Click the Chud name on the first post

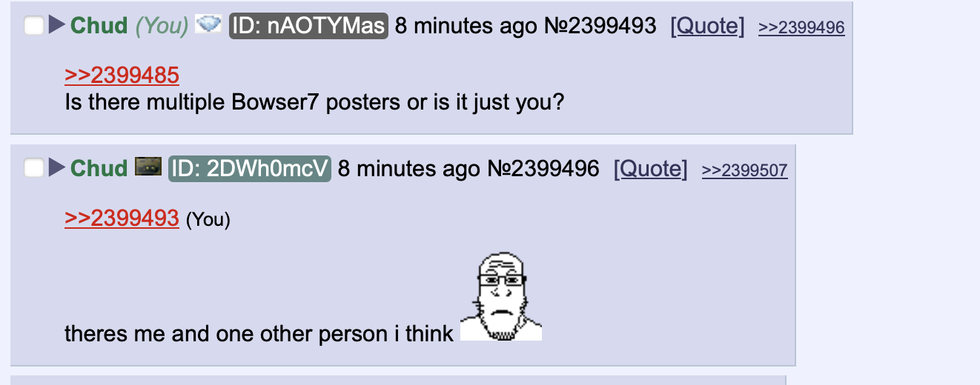click(99, 26)
